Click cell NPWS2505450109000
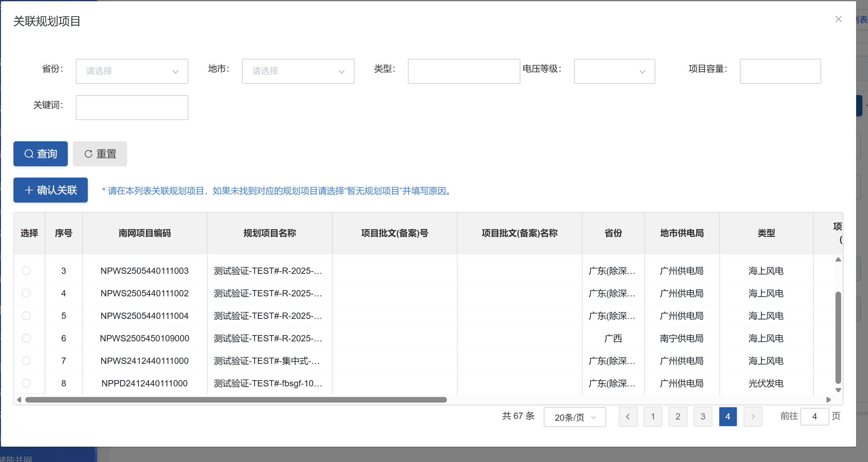868x462 pixels. click(x=145, y=338)
